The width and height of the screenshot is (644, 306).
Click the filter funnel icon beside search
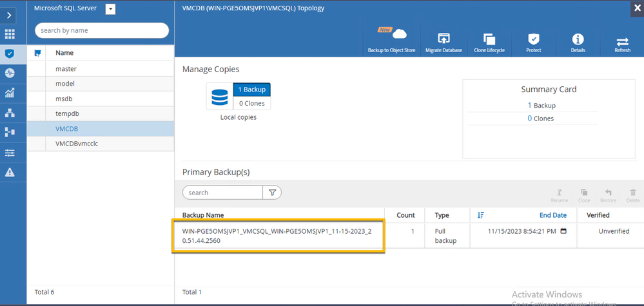click(272, 192)
